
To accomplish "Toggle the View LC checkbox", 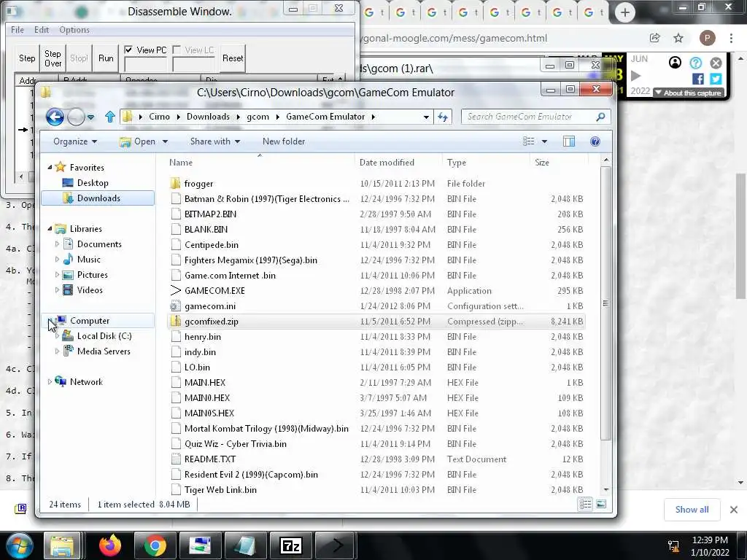I will (177, 50).
